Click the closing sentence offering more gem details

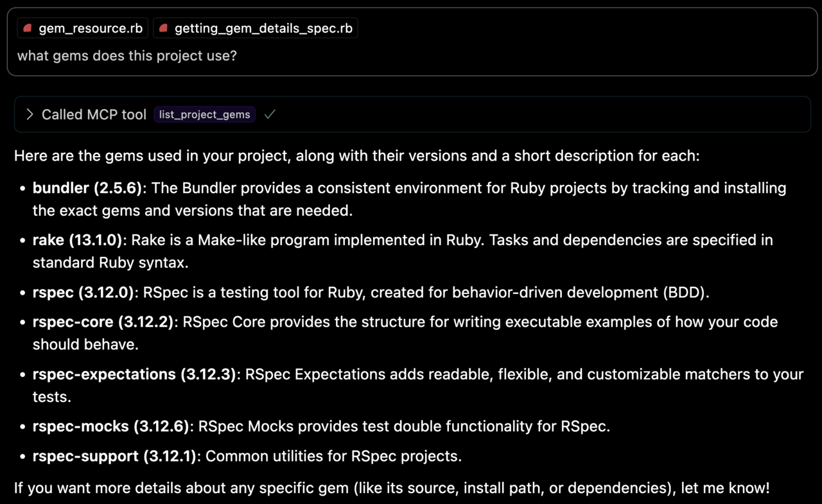point(390,487)
